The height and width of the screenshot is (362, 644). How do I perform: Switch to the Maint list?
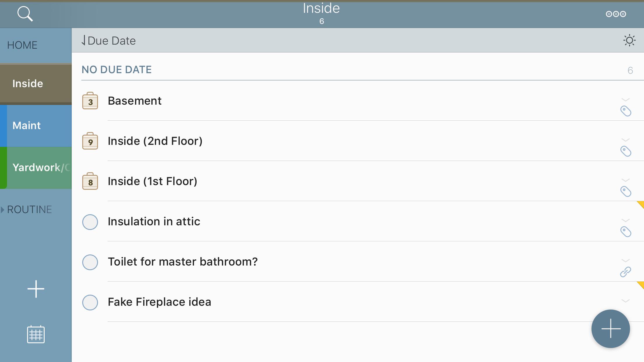36,126
